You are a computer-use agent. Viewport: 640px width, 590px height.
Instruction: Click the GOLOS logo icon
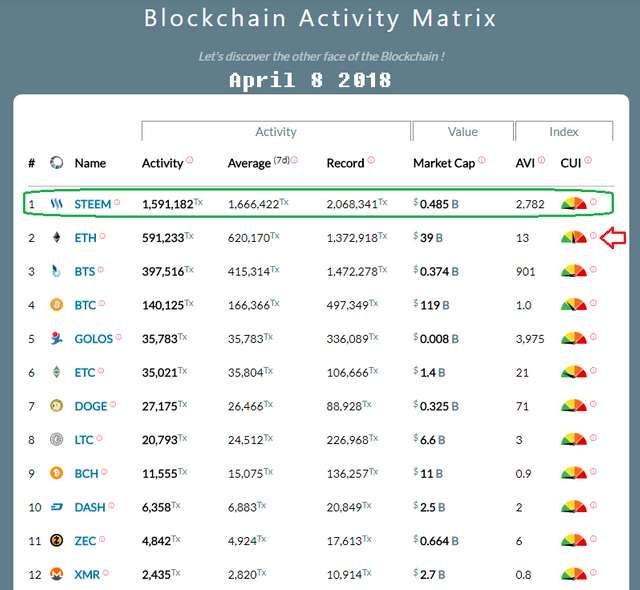pyautogui.click(x=56, y=338)
